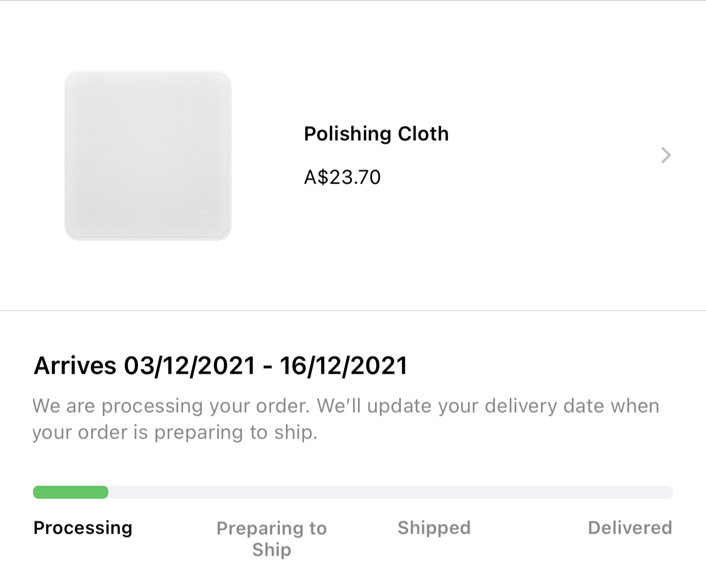
Task: Click the word Arrives in the heading
Action: click(x=75, y=365)
